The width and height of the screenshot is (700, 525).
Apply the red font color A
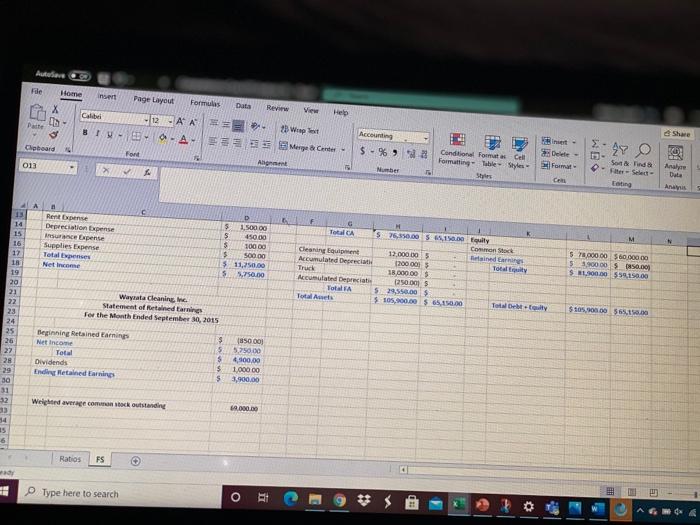[183, 140]
